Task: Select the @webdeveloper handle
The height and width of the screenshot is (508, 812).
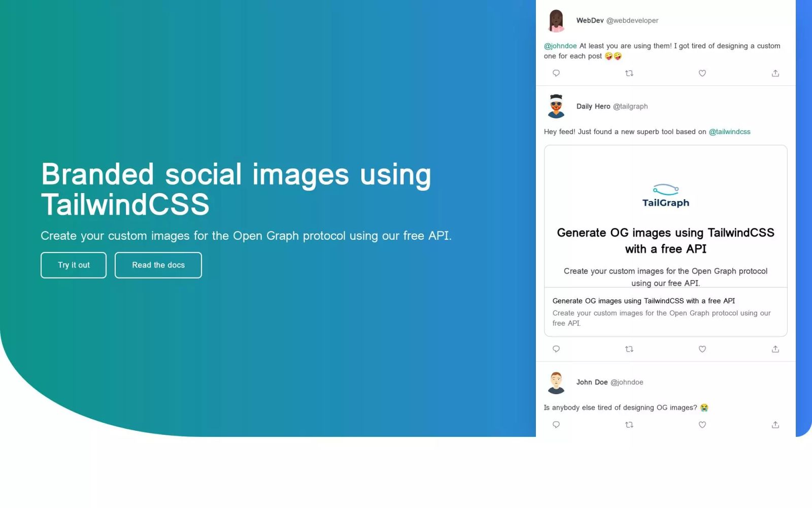Action: (632, 20)
